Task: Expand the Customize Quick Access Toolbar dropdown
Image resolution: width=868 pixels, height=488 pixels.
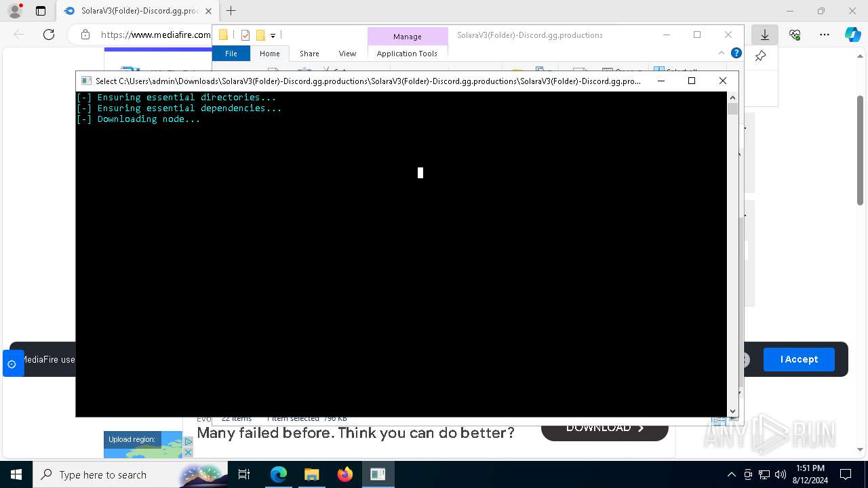Action: 273,35
